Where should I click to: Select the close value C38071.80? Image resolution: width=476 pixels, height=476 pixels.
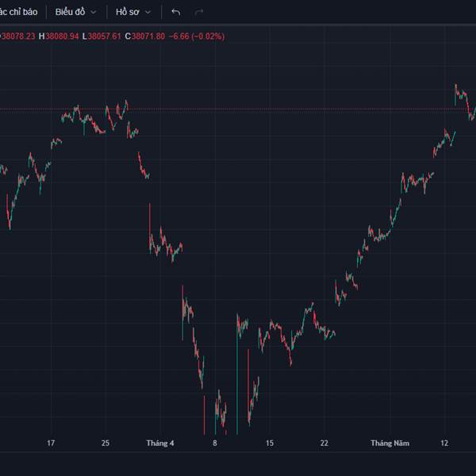145,36
